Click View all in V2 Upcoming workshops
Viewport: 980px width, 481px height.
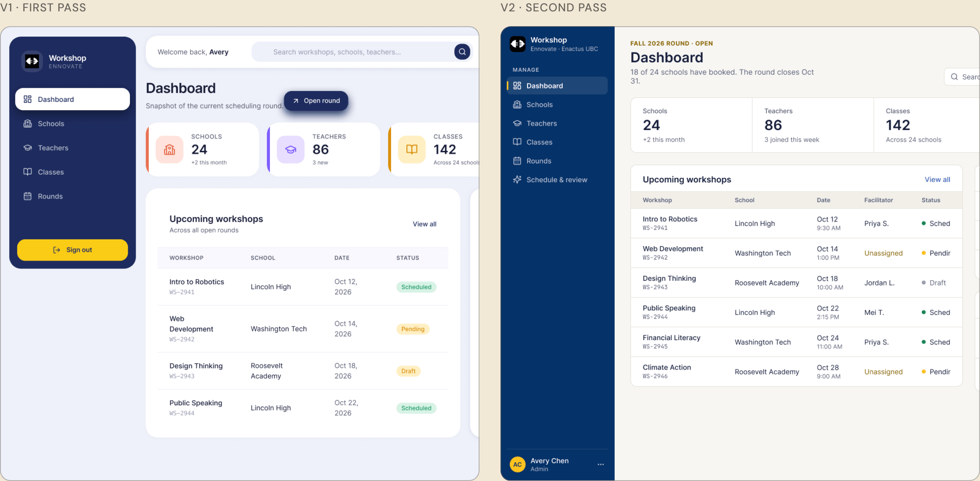[937, 180]
